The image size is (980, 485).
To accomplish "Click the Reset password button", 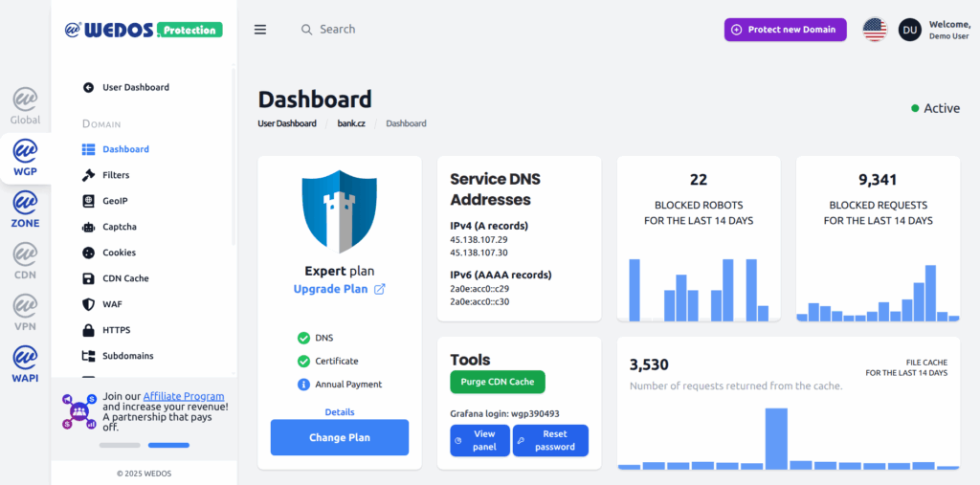I will point(550,441).
